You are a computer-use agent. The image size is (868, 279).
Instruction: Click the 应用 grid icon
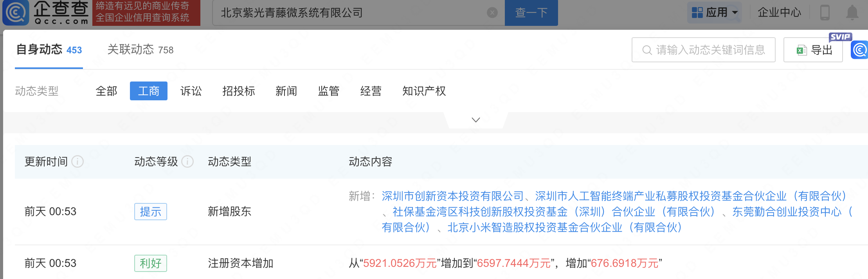click(697, 13)
